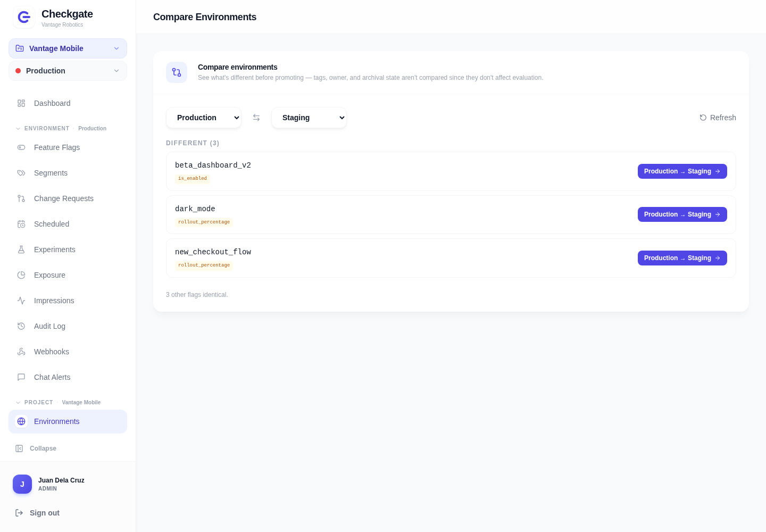Navigate to Change Requests

coord(68,198)
